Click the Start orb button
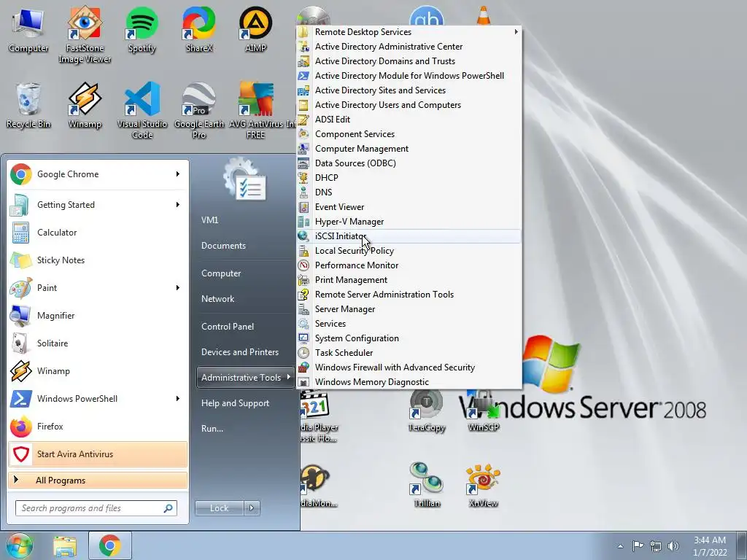The image size is (747, 560). 20,545
